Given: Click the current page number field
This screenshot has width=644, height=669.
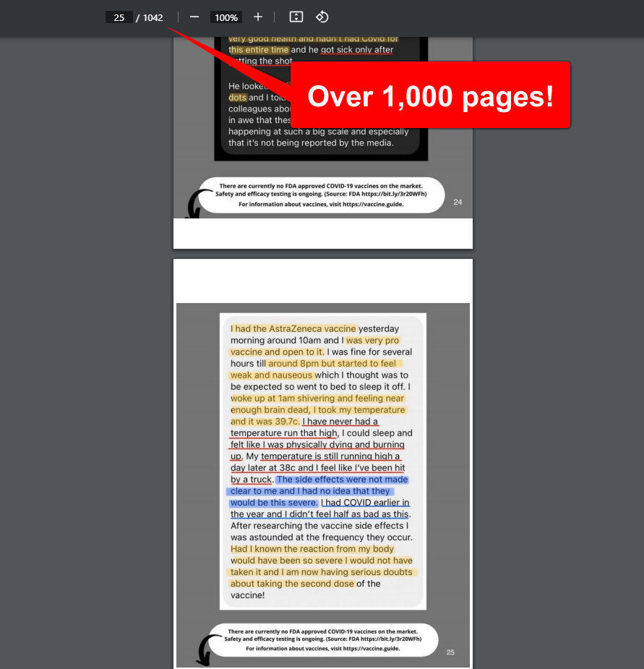Looking at the screenshot, I should 119,17.
